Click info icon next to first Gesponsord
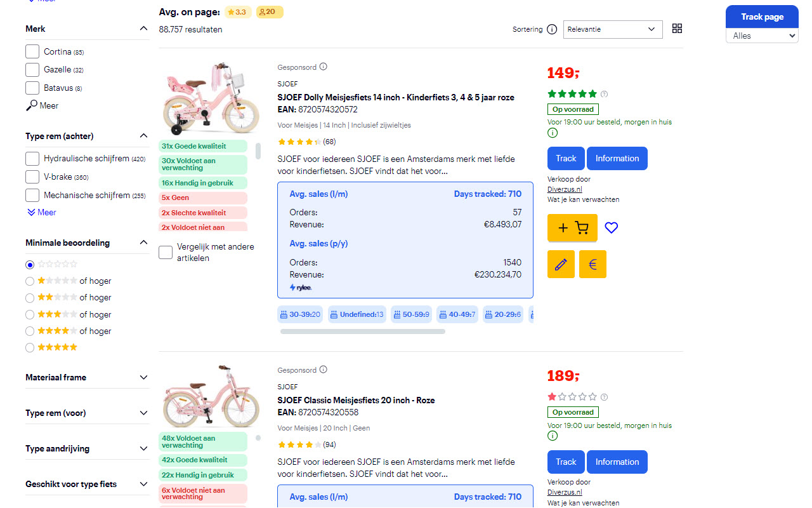The width and height of the screenshot is (812, 508). coord(324,67)
